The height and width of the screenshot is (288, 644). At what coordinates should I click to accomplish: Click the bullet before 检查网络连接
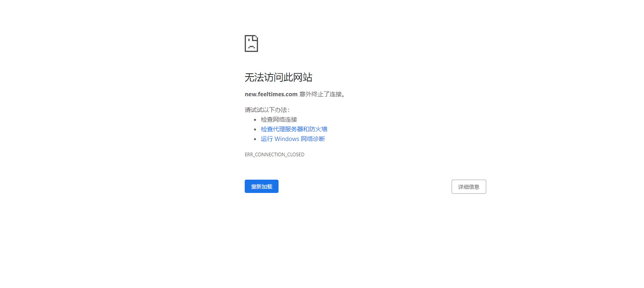pos(255,120)
